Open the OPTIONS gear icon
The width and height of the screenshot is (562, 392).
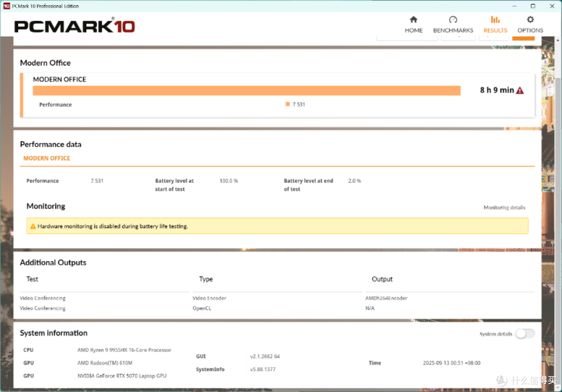[530, 19]
